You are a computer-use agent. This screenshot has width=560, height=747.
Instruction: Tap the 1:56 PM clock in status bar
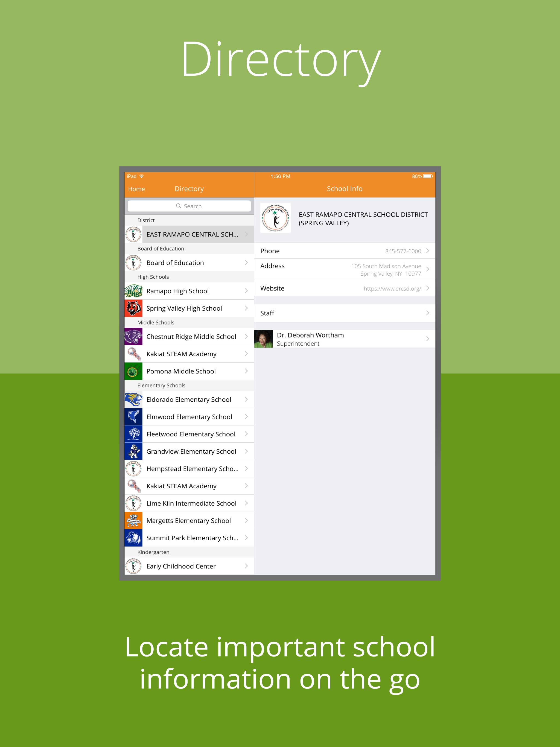[x=280, y=176]
